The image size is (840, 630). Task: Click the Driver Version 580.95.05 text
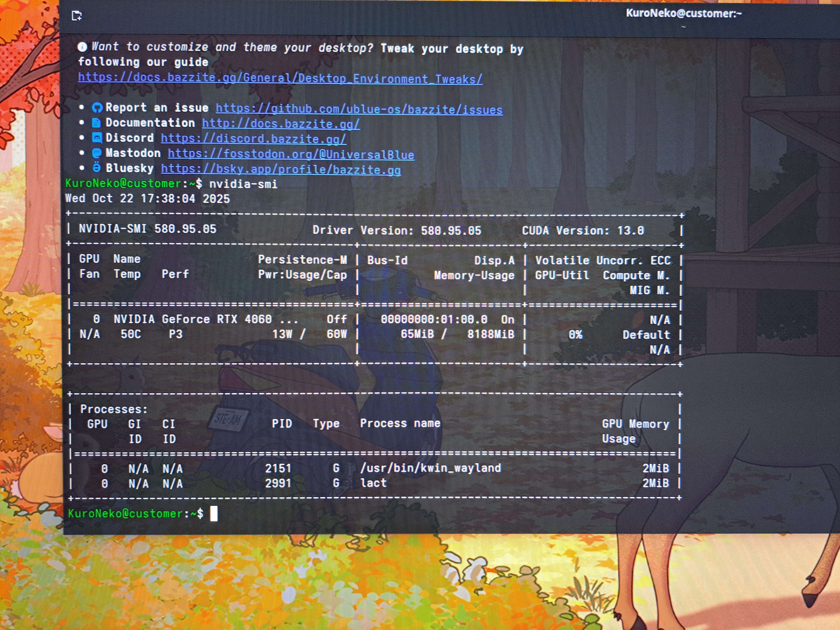396,230
